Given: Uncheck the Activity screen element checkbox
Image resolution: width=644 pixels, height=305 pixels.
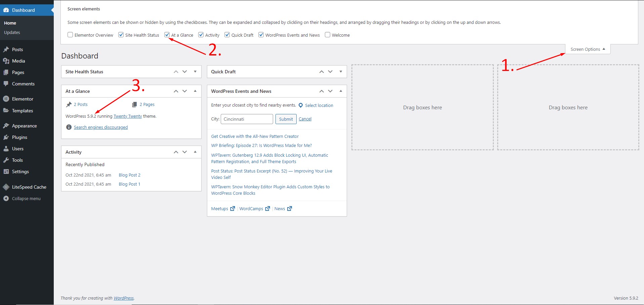Looking at the screenshot, I should 201,35.
